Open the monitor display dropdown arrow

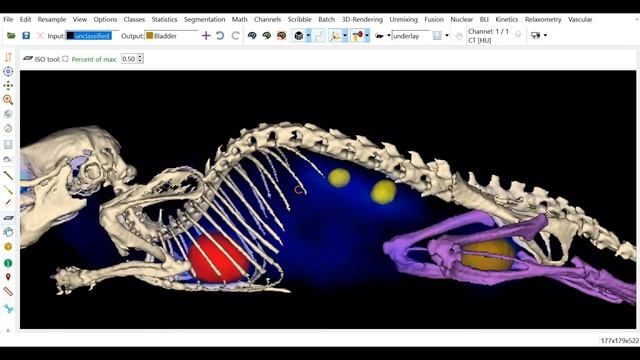[x=545, y=36]
